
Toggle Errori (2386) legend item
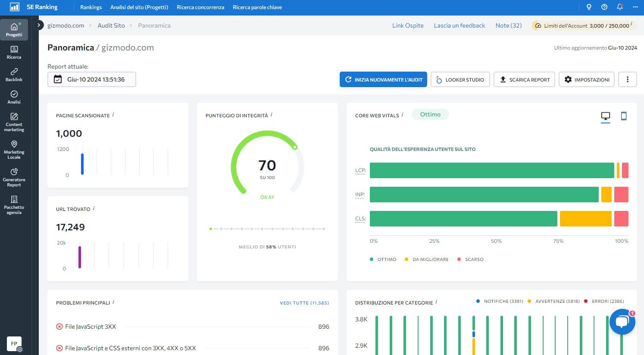coord(604,301)
